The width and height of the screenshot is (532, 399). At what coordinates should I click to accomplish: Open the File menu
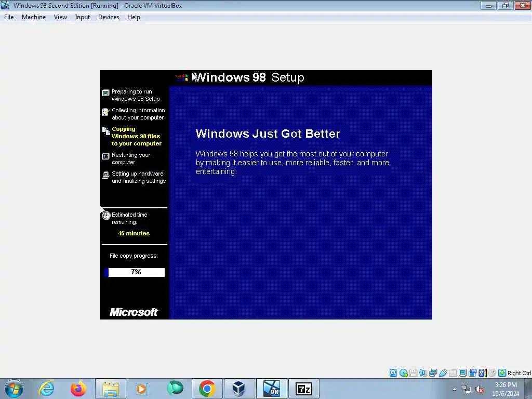(9, 17)
